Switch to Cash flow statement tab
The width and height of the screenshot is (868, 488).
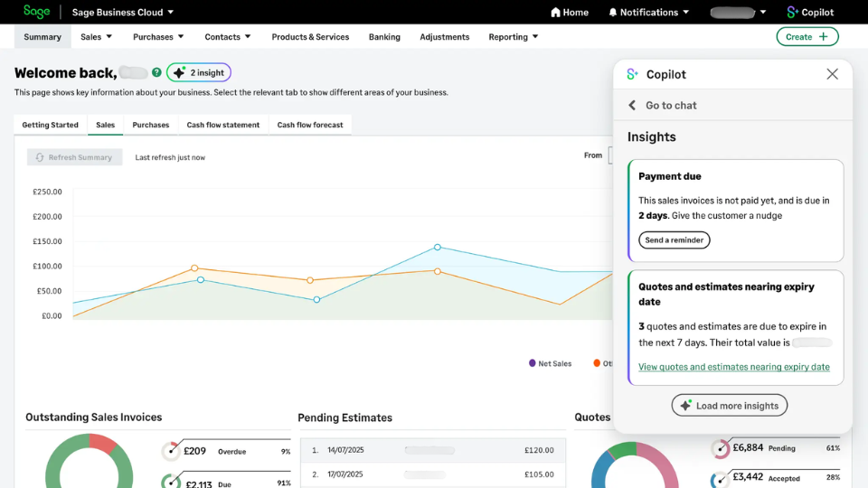point(223,125)
